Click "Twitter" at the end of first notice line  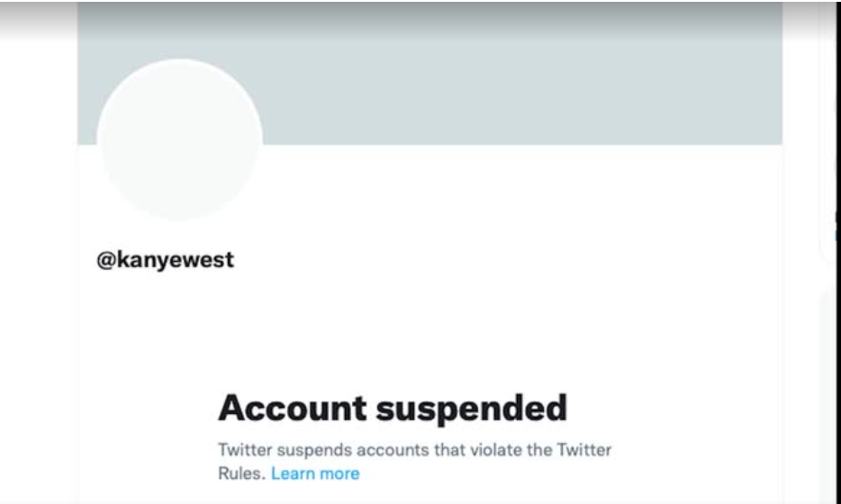(584, 449)
